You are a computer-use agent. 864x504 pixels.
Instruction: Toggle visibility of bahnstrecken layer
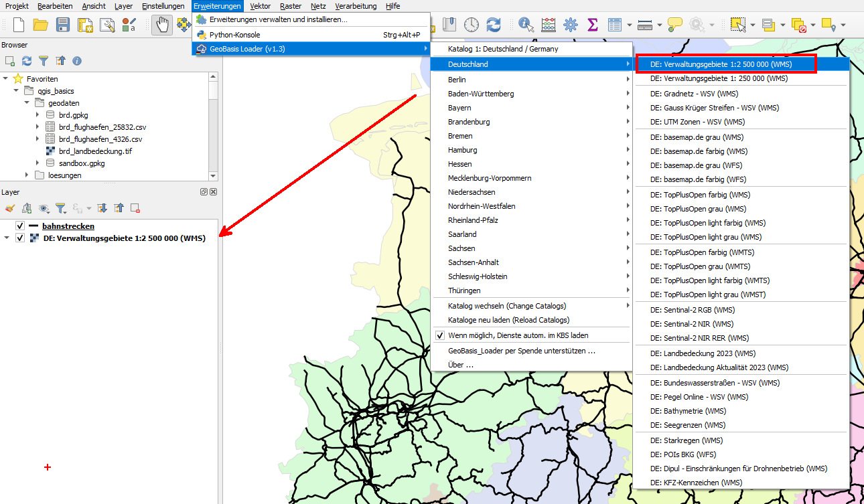click(x=20, y=226)
